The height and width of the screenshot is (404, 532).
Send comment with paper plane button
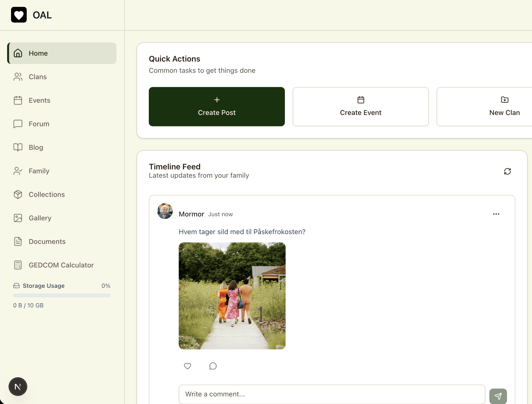(x=498, y=396)
